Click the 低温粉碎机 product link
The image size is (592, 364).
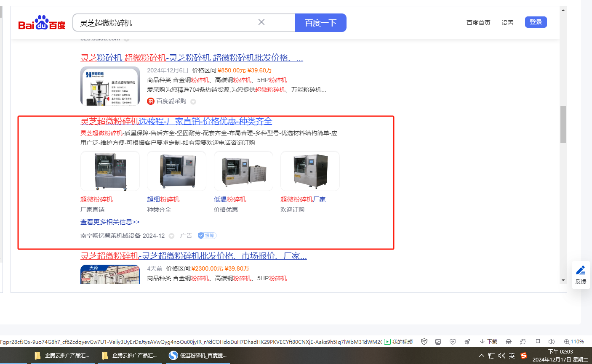(230, 199)
